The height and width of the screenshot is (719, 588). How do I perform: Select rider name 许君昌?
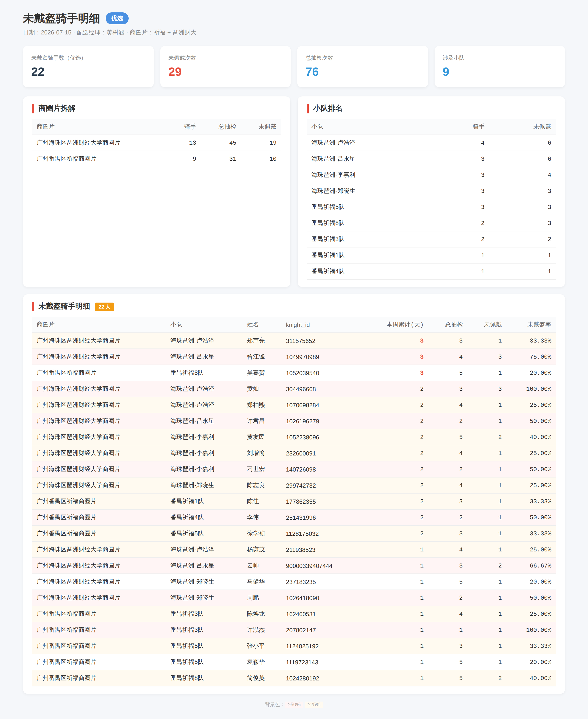[x=256, y=421]
